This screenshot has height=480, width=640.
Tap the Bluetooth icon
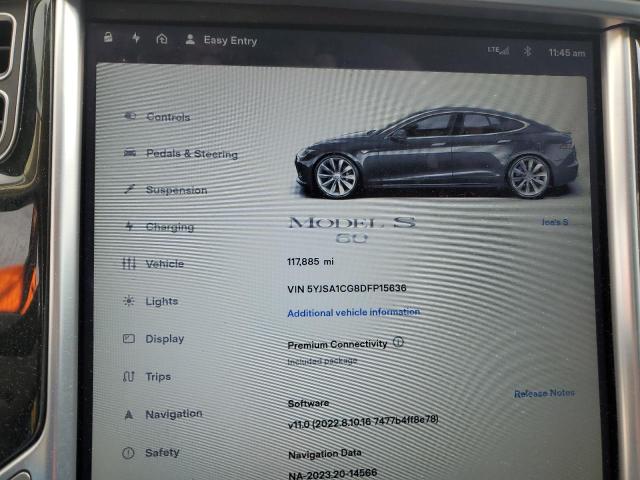tap(527, 51)
